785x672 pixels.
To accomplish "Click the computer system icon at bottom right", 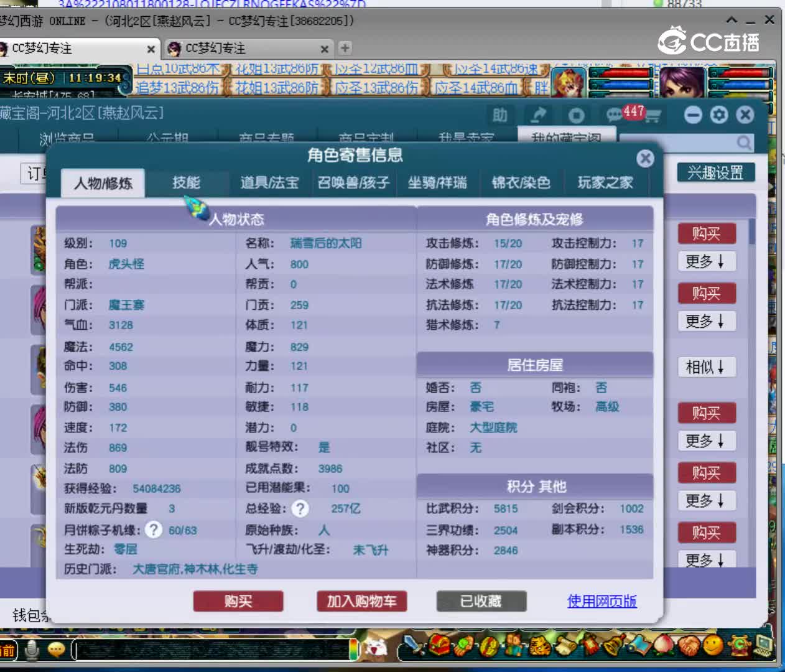I will (764, 645).
